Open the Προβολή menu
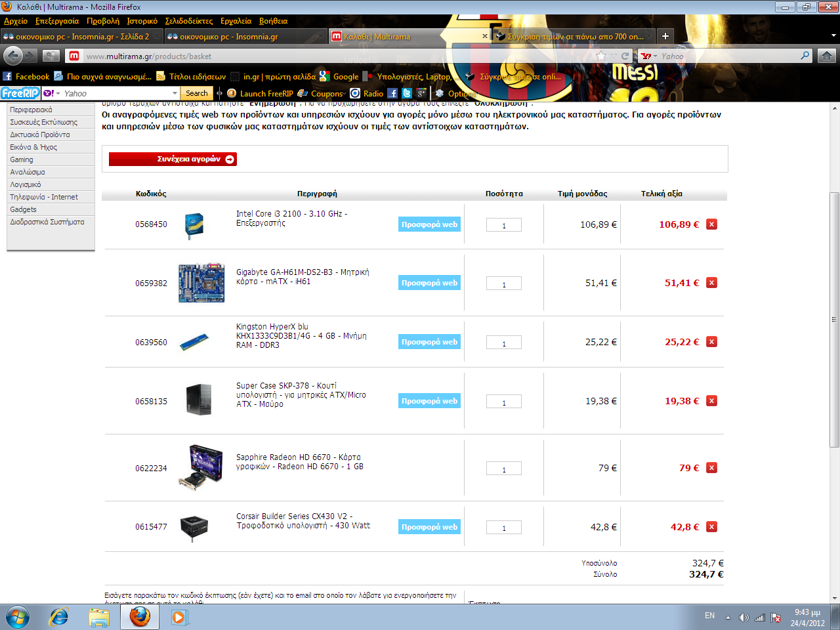Image resolution: width=840 pixels, height=630 pixels. [x=103, y=21]
